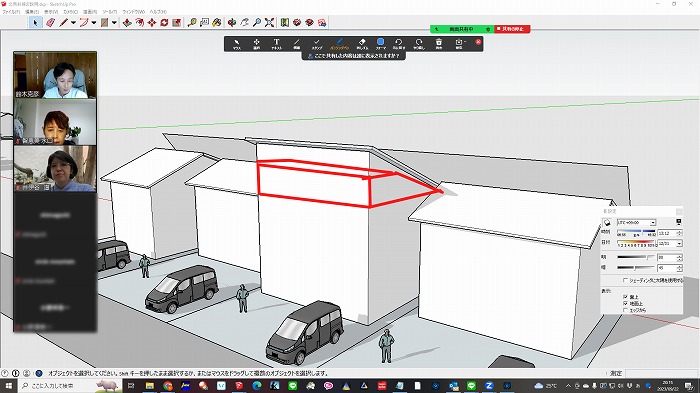Select the Mouse tool in annotation bar

point(237,44)
